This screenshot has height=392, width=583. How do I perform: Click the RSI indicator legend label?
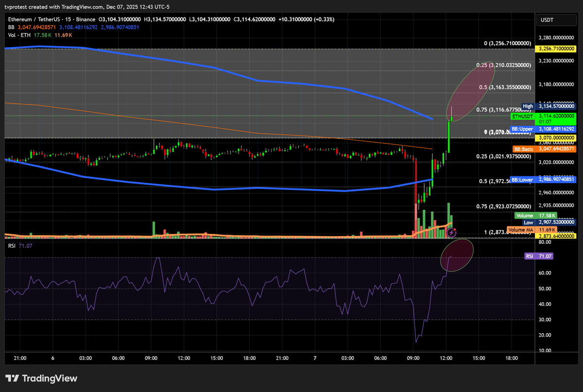click(x=12, y=246)
